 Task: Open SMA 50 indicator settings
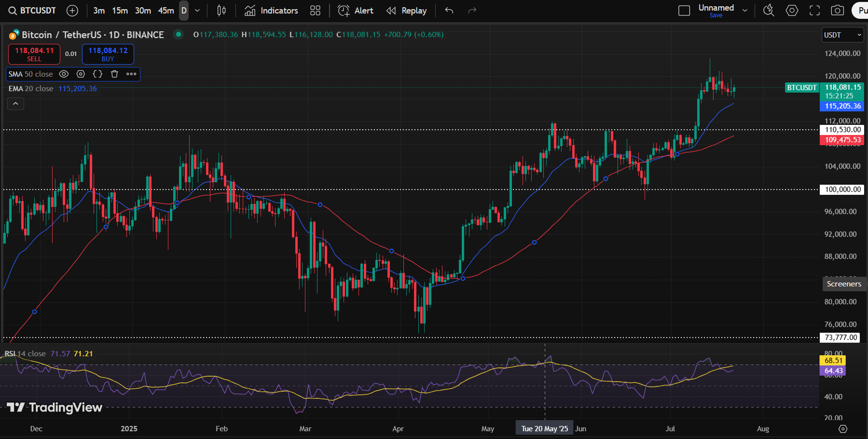click(81, 74)
